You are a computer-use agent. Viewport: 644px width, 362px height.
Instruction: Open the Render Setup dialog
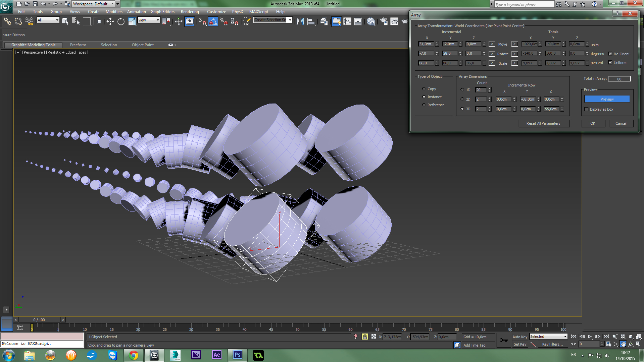click(384, 21)
